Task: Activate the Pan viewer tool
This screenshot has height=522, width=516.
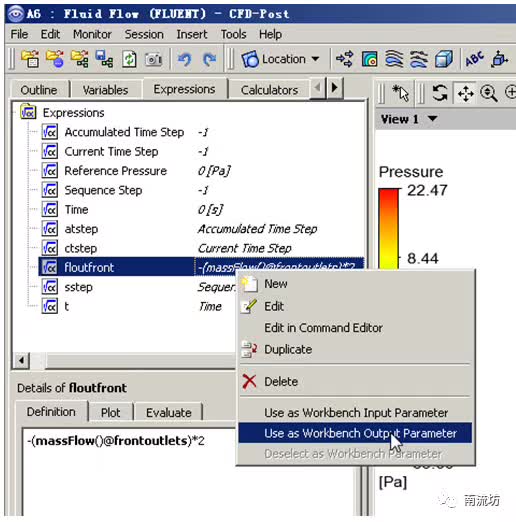Action: click(465, 93)
